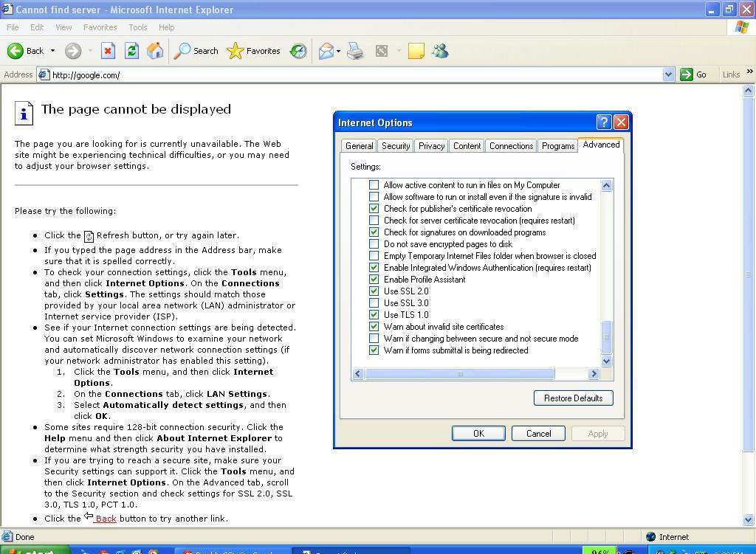The height and width of the screenshot is (554, 756).
Task: Click the inline Refresh icon in page text
Action: pyautogui.click(x=89, y=236)
